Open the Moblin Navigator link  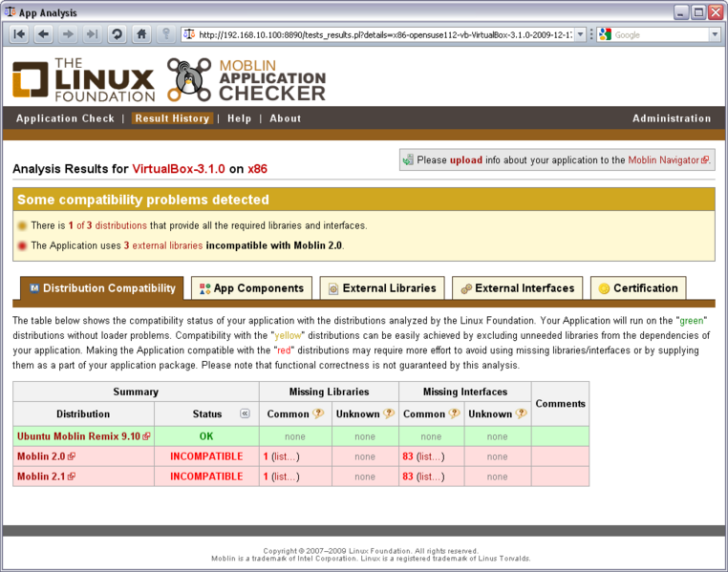[x=663, y=160]
